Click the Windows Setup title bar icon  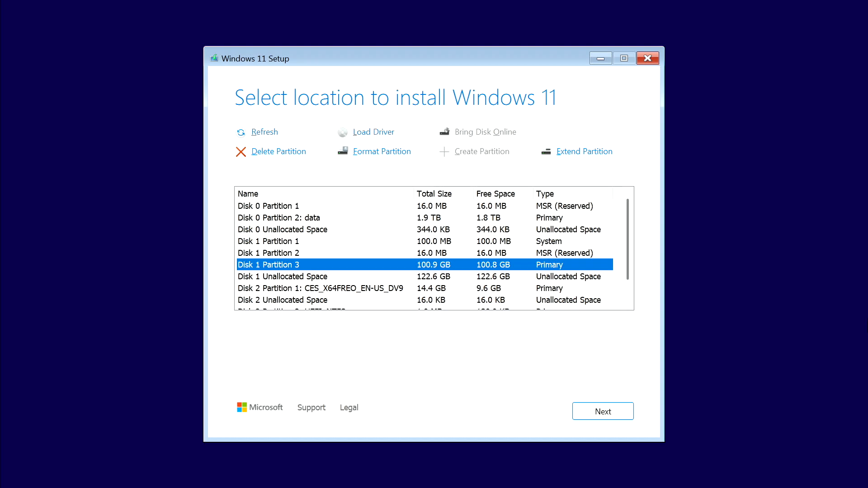pos(214,58)
